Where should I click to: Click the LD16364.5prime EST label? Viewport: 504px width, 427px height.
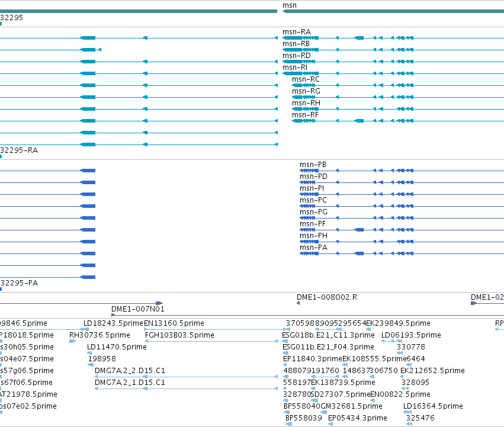coord(433,407)
